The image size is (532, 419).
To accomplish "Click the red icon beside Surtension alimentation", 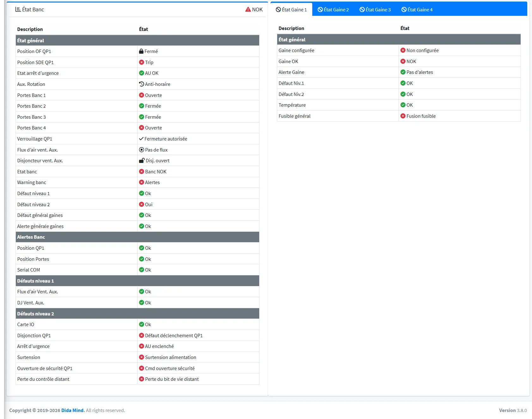I will (x=142, y=357).
